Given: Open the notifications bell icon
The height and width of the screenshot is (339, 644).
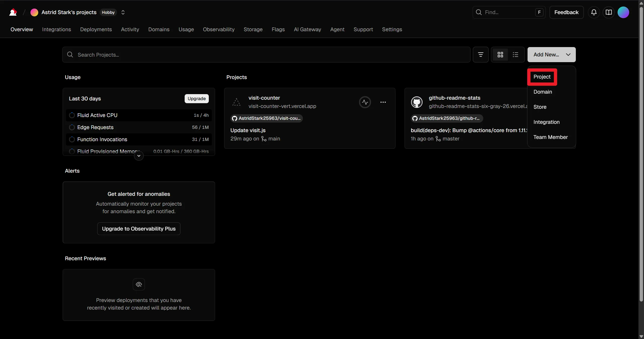Looking at the screenshot, I should tap(594, 12).
